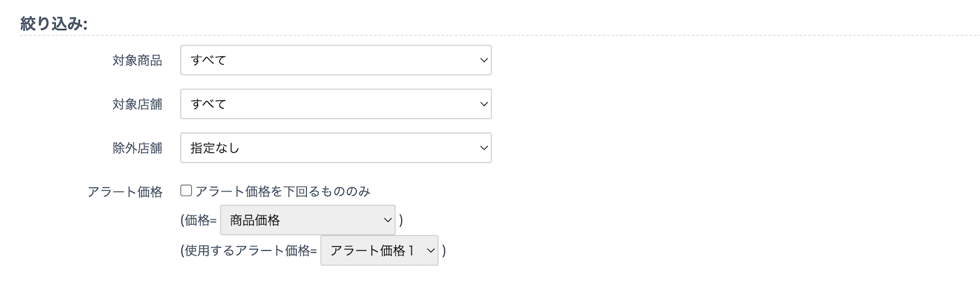Click the 絞り込み section heading

[x=54, y=24]
